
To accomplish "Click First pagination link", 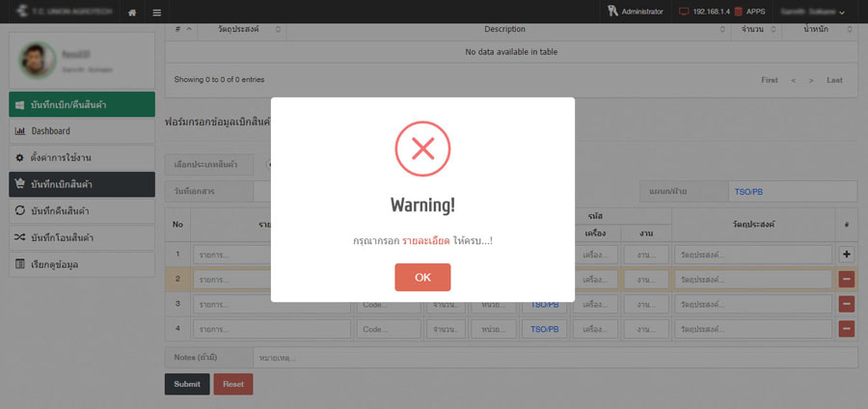I will [769, 80].
